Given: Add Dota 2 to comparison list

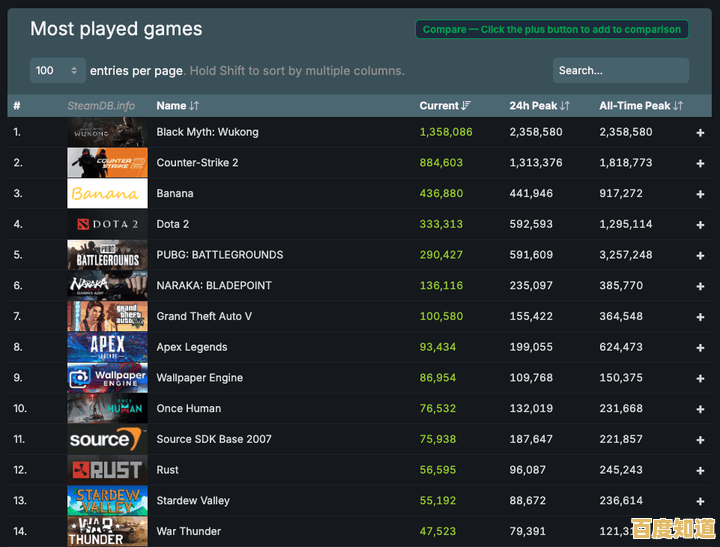Looking at the screenshot, I should tap(700, 225).
